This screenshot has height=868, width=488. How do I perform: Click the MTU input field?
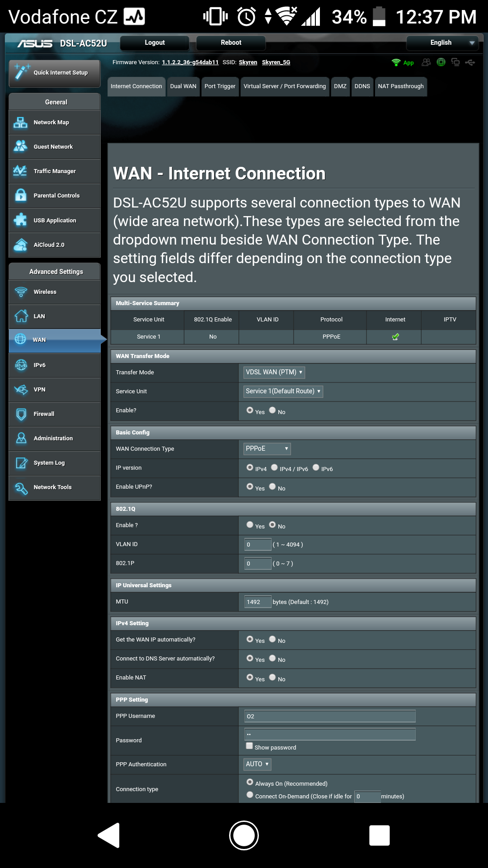[258, 602]
